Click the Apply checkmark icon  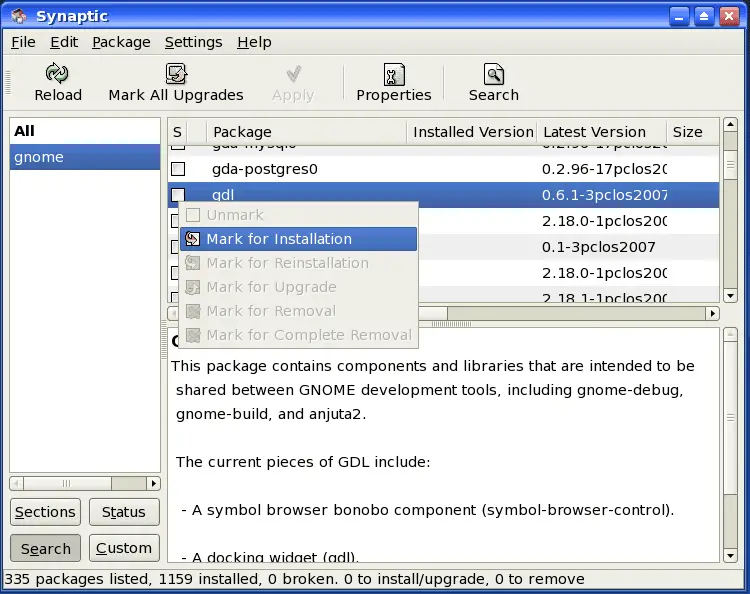[293, 74]
